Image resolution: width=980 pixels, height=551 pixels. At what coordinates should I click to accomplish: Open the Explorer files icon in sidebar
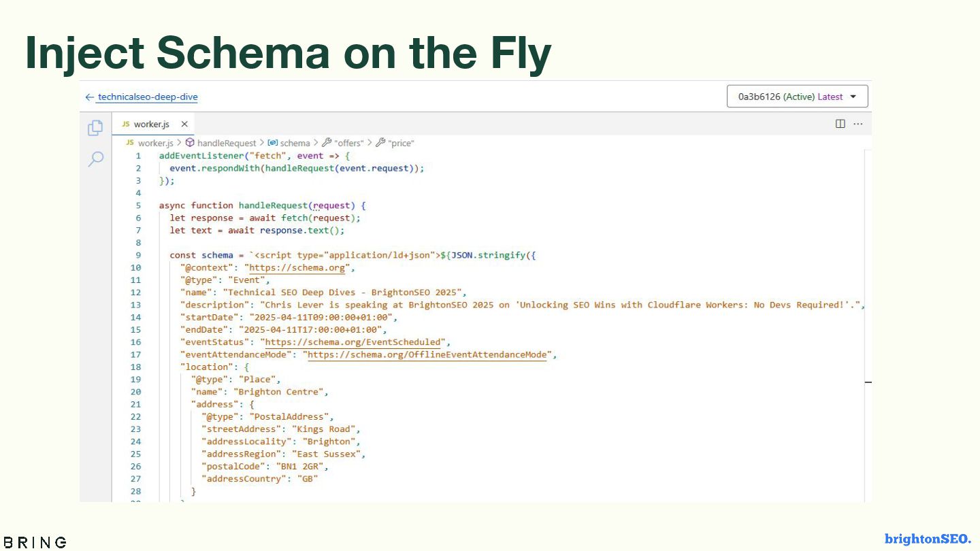pyautogui.click(x=95, y=128)
